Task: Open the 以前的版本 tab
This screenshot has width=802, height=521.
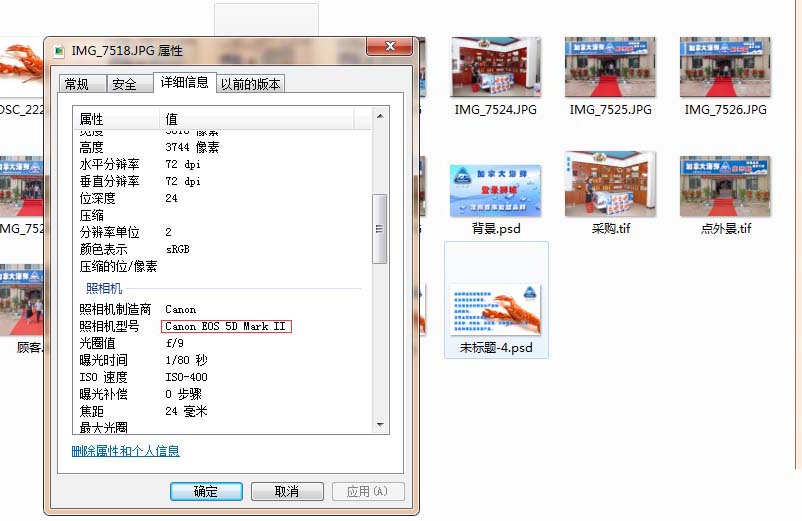Action: click(x=251, y=84)
